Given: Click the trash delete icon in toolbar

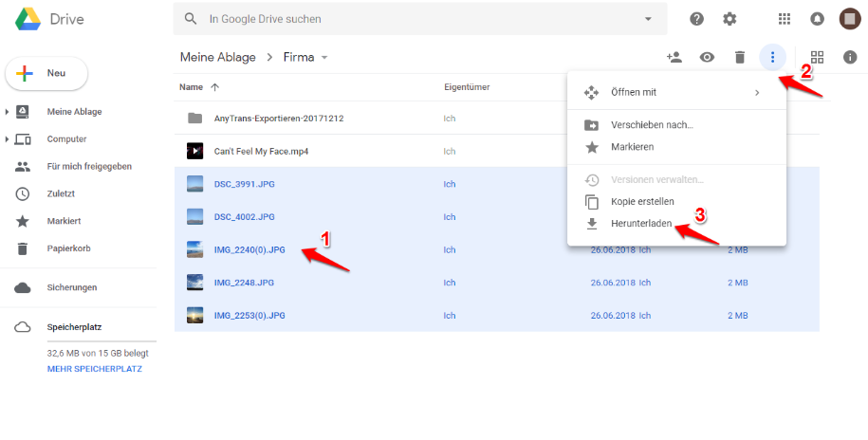Looking at the screenshot, I should tap(740, 57).
